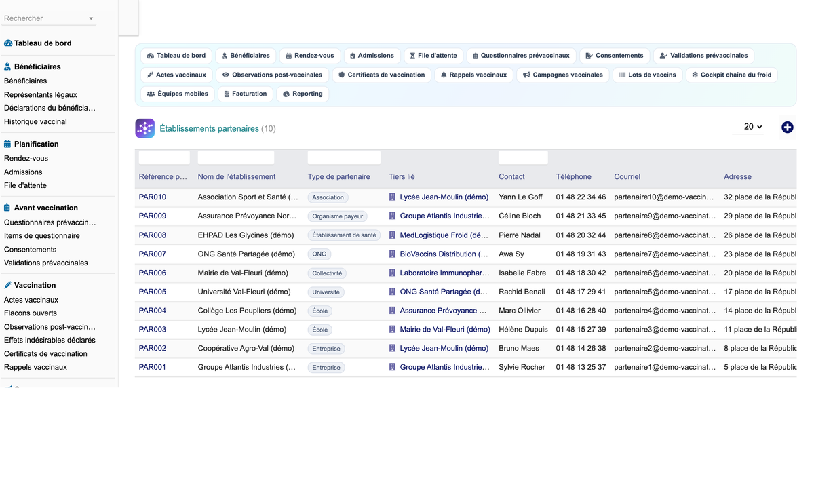Viewport: 814px width, 504px height.
Task: Open the PAR007 reference link
Action: (153, 254)
